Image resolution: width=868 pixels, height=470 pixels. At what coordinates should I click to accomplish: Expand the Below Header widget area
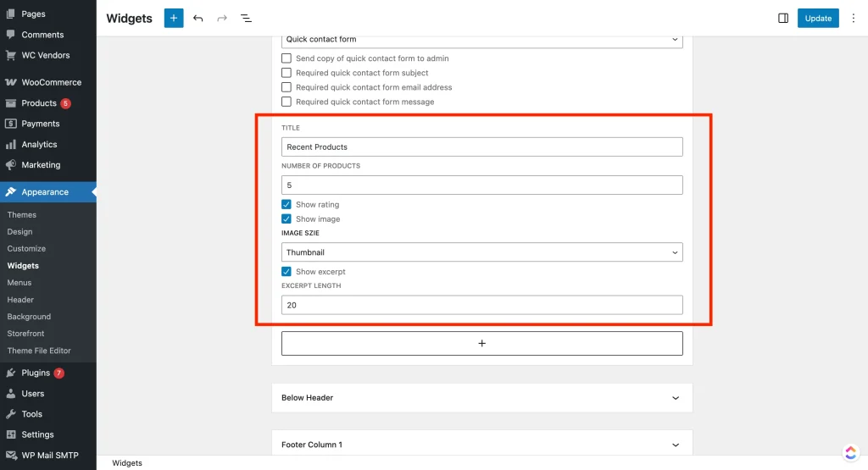[x=481, y=398]
